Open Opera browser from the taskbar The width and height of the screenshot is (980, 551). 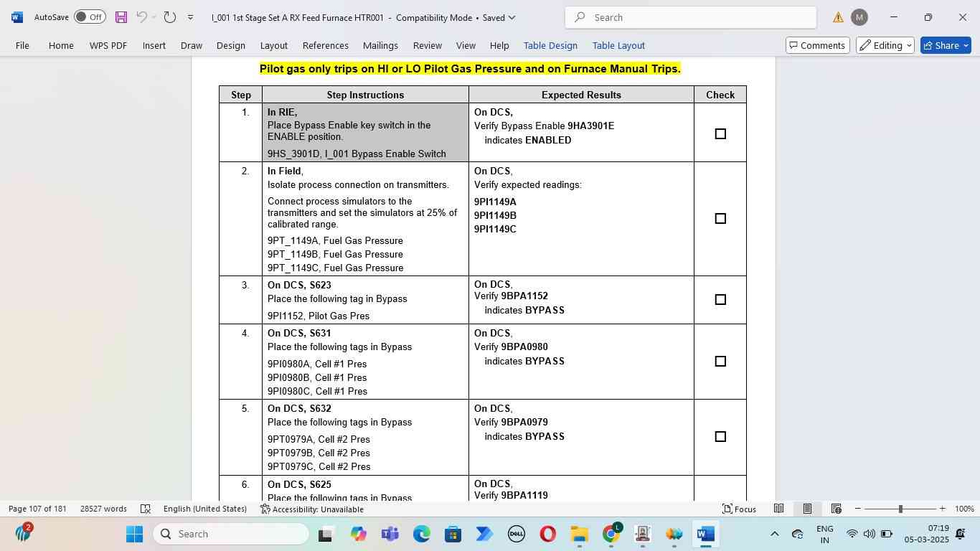547,534
